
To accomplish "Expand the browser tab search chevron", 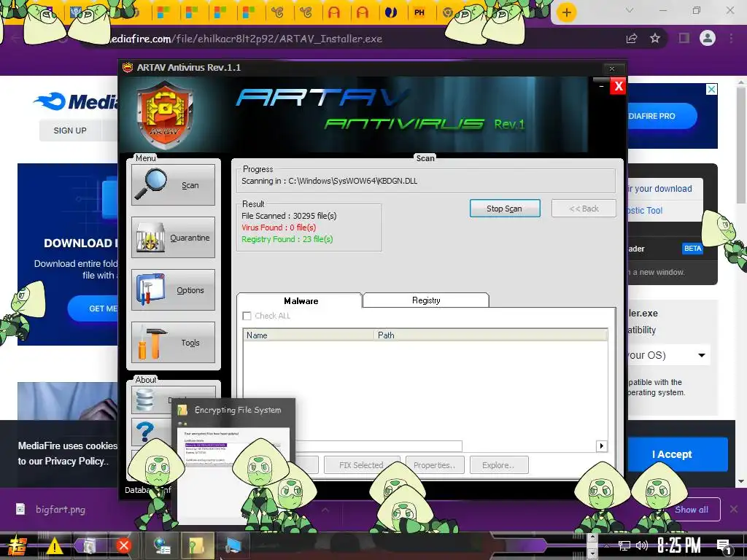I will [630, 10].
